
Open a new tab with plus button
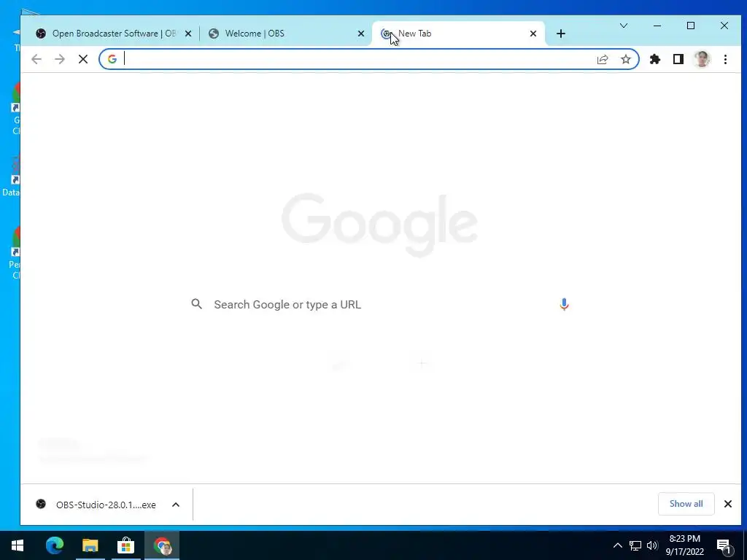tap(561, 34)
